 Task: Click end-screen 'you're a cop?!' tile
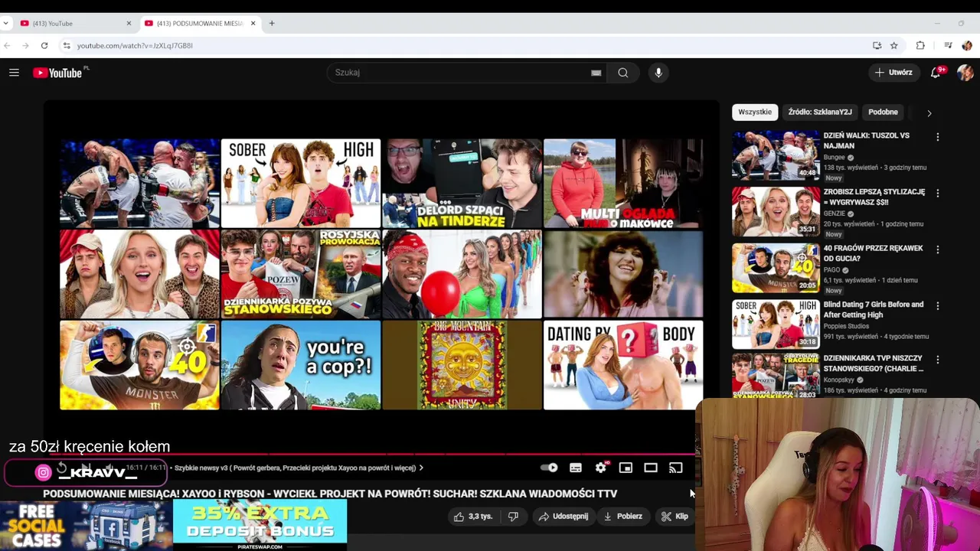pos(300,365)
